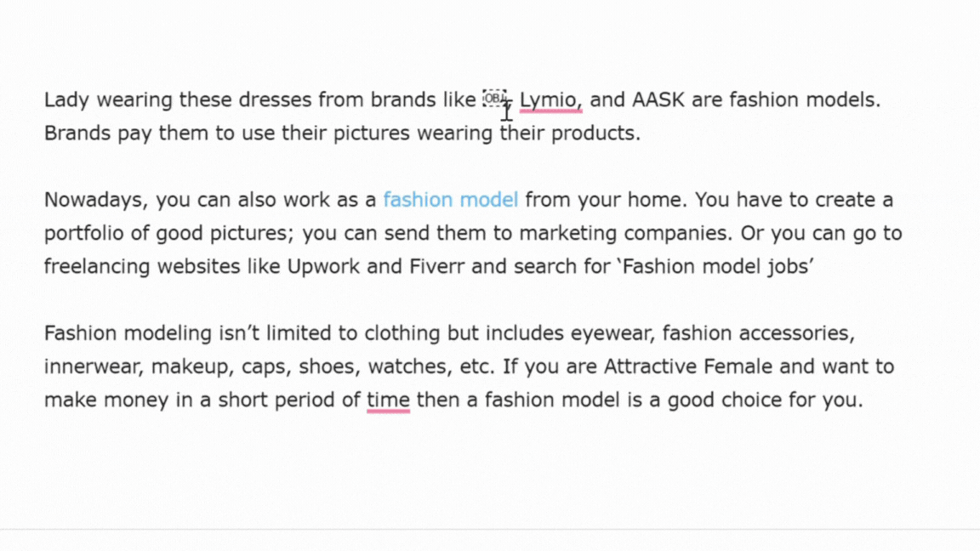Screen dimensions: 980x551
Task: Click the OBJ placeholder icon after "brands like"
Action: click(493, 98)
